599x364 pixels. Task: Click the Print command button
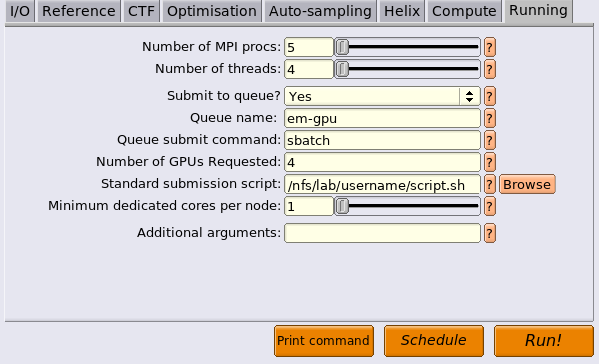324,341
